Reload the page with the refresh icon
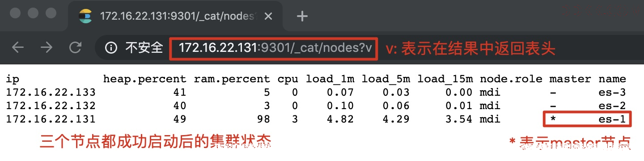Viewport: 644px width, 161px height. 76,47
